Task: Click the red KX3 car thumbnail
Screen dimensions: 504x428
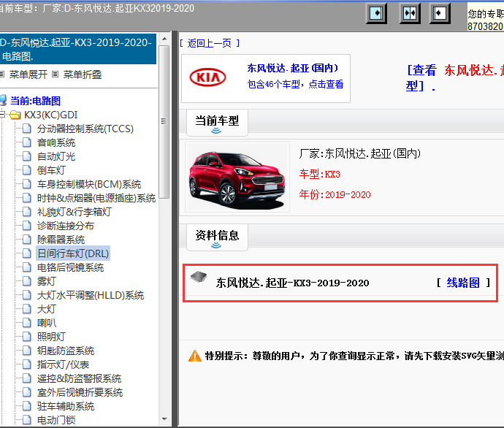Action: point(237,177)
